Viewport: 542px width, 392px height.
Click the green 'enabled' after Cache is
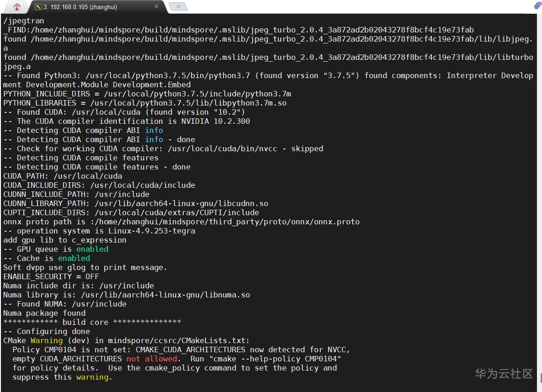[74, 258]
